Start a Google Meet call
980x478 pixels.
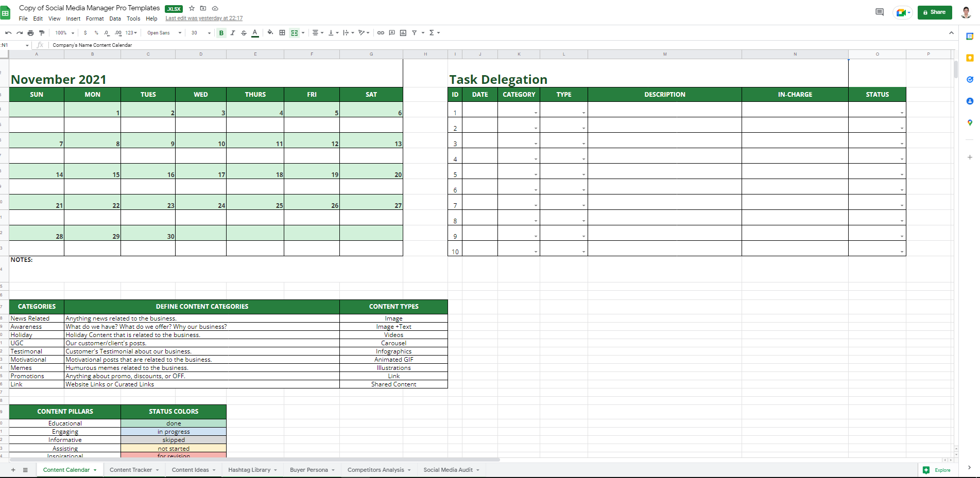pyautogui.click(x=903, y=12)
